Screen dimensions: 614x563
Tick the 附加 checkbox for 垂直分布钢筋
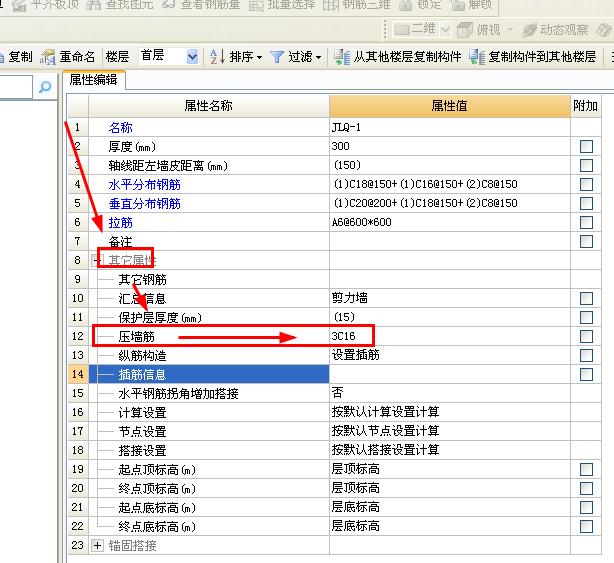coord(586,203)
